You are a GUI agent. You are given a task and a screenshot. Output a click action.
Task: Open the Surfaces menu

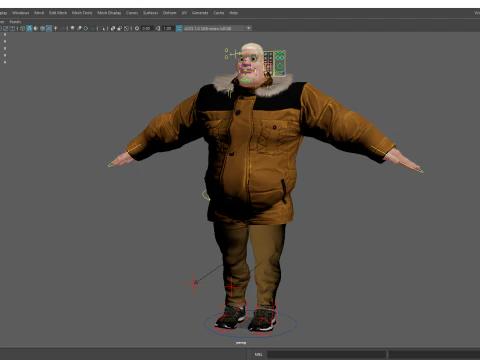tap(150, 13)
